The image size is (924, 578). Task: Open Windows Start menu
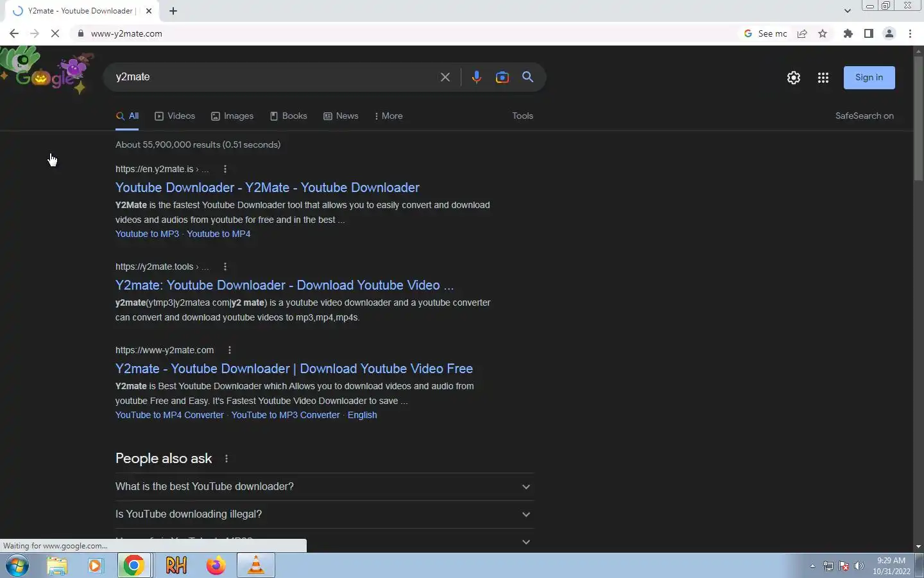pos(17,566)
